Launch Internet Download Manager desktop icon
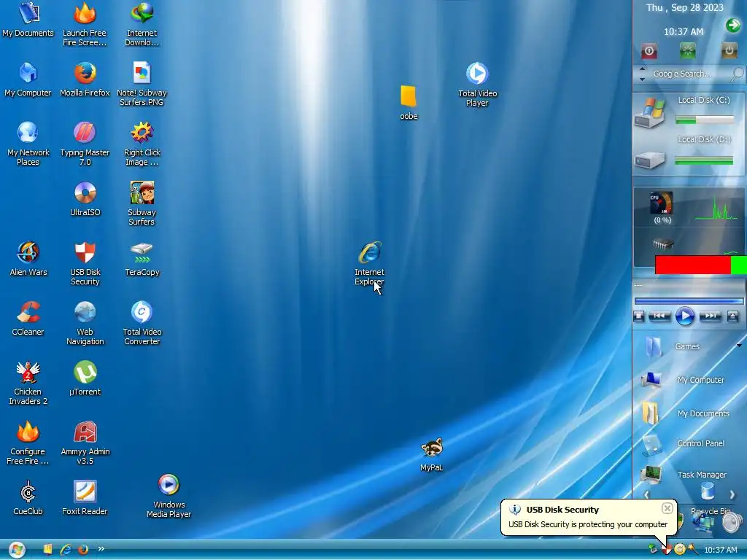The height and width of the screenshot is (560, 747). [x=142, y=24]
